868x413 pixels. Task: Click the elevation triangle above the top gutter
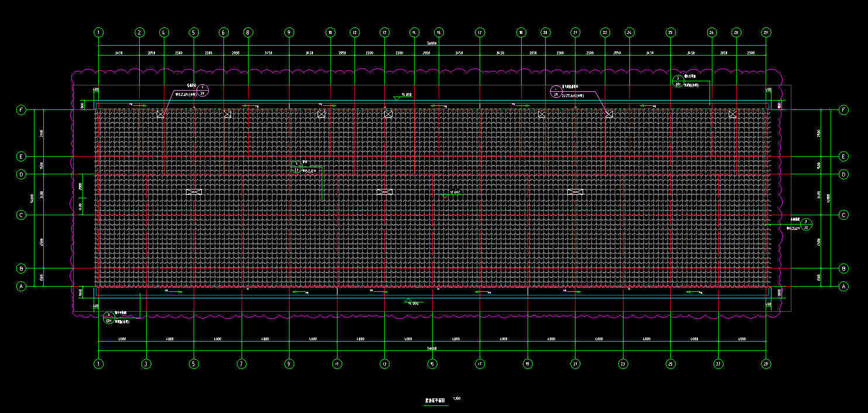pos(398,97)
